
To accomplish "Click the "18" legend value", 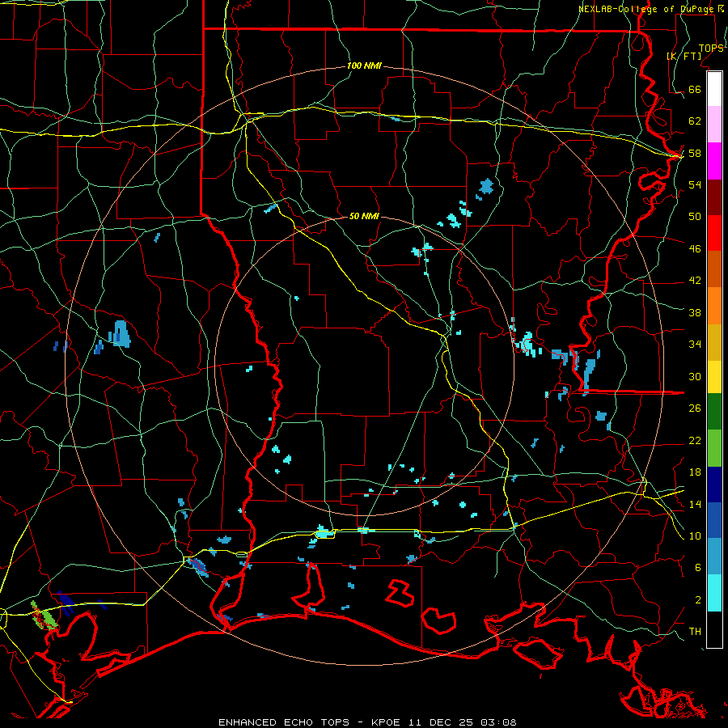I will click(x=695, y=472).
